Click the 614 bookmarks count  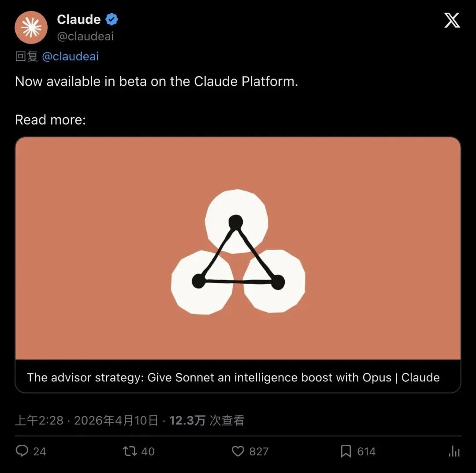pyautogui.click(x=366, y=451)
